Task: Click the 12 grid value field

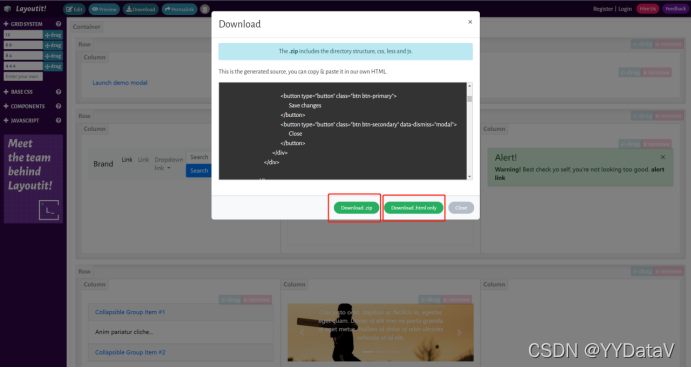Action: (x=23, y=35)
